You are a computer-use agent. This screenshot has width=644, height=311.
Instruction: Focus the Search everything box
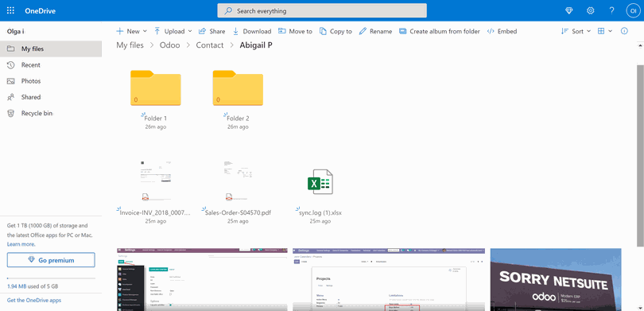point(322,10)
